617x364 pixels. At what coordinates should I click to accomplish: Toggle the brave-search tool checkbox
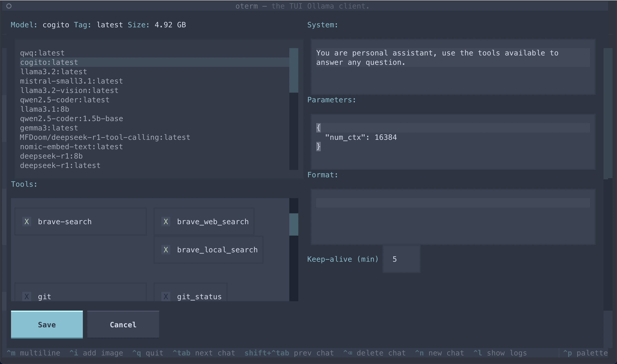tap(27, 222)
